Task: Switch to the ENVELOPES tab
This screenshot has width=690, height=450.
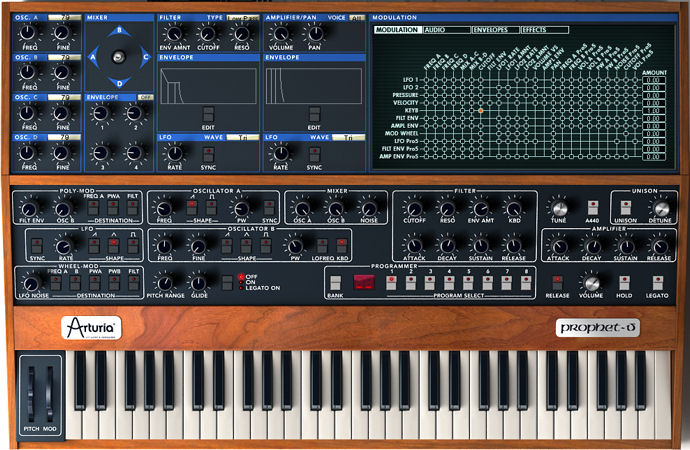Action: (x=495, y=30)
